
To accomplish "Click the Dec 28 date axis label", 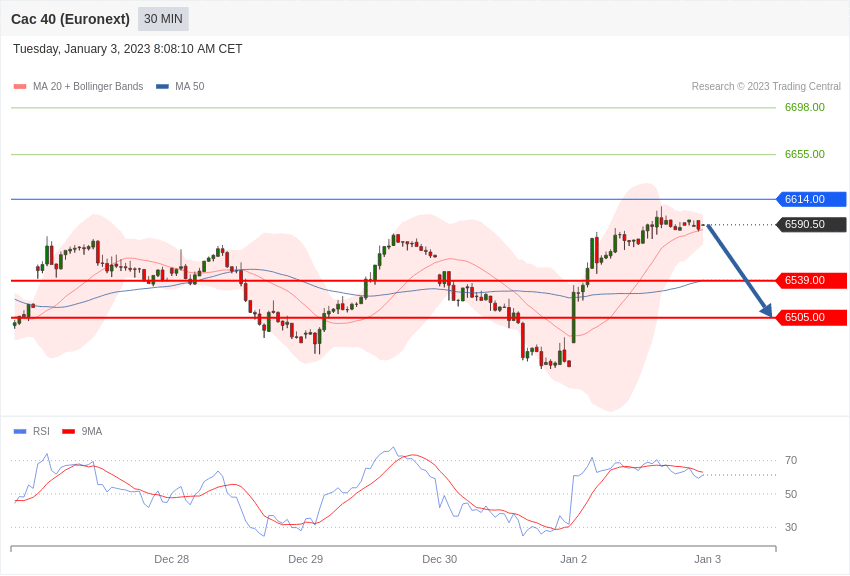I will click(171, 559).
